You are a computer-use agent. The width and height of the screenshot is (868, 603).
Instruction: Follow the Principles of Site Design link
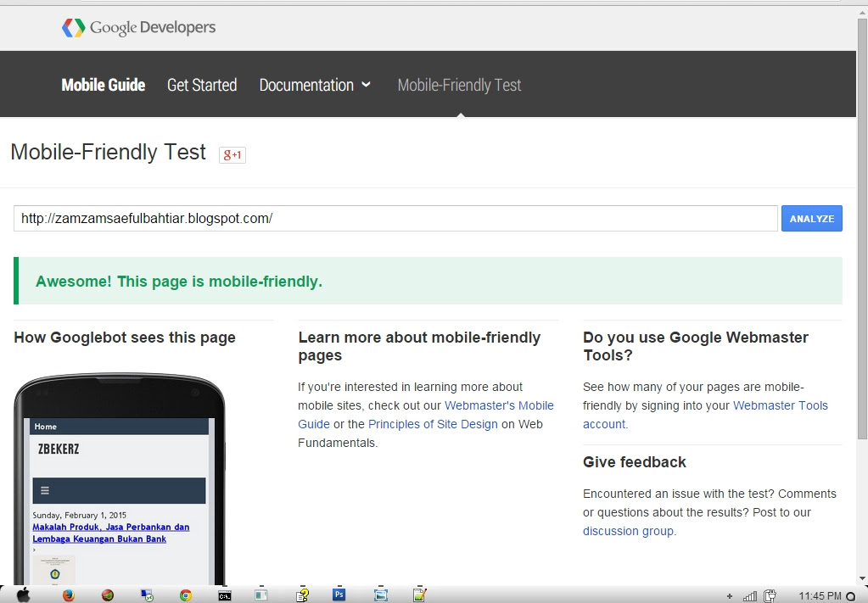(433, 424)
